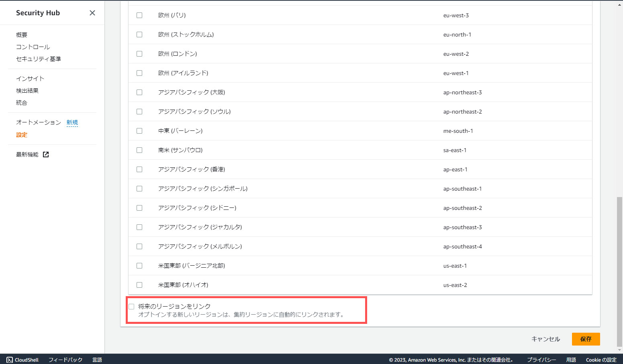The image size is (623, 364).
Task: Tick the アジアパシフィック (香港) checkbox
Action: pos(139,169)
